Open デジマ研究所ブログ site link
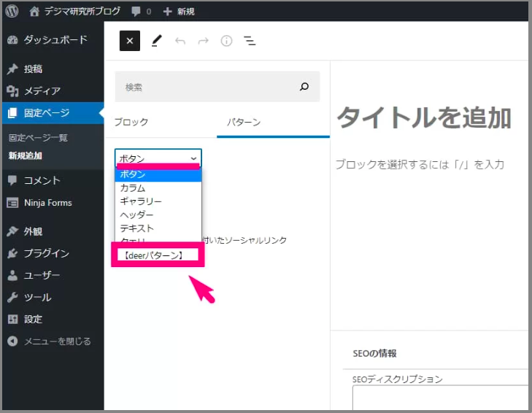 point(82,12)
